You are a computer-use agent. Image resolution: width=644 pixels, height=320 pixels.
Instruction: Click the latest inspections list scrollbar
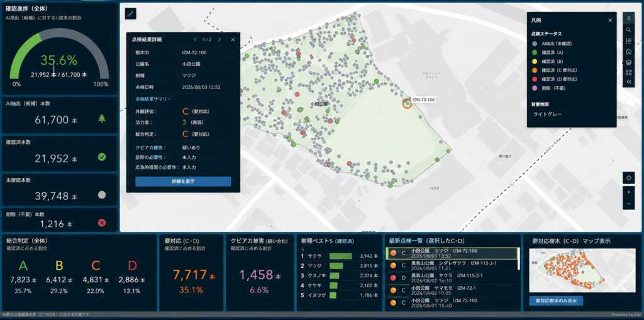pyautogui.click(x=519, y=259)
